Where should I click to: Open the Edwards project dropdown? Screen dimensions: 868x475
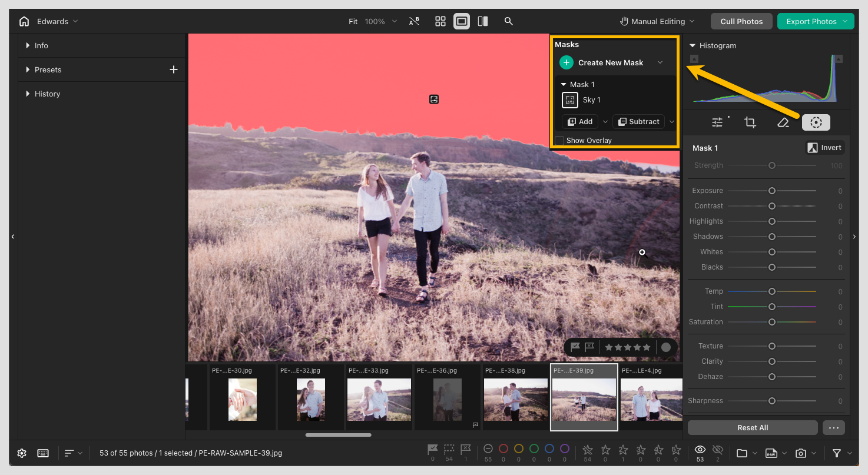(57, 21)
